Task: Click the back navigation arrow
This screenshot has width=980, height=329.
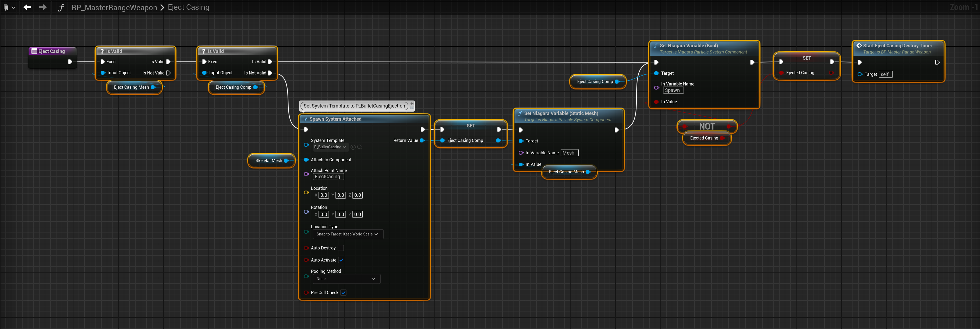Action: [27, 7]
